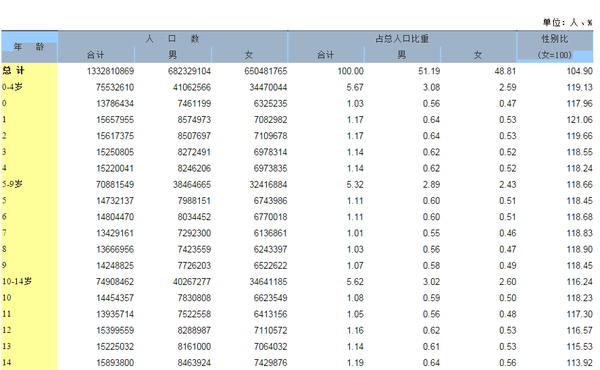Click cell 15657955
The image size is (600, 370).
[x=115, y=120]
